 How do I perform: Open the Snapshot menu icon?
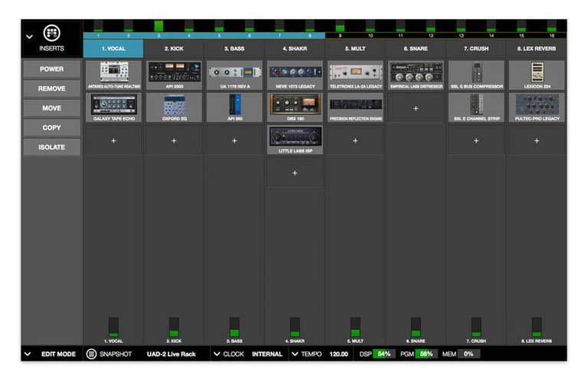point(91,354)
